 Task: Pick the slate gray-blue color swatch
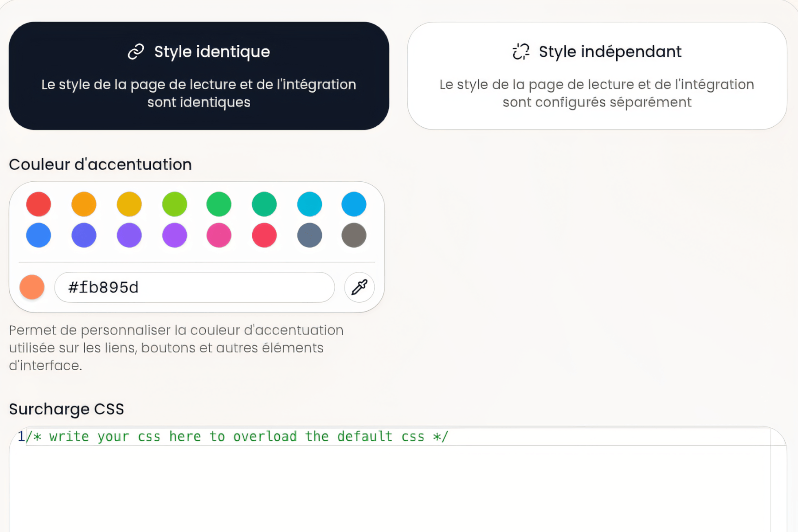309,235
